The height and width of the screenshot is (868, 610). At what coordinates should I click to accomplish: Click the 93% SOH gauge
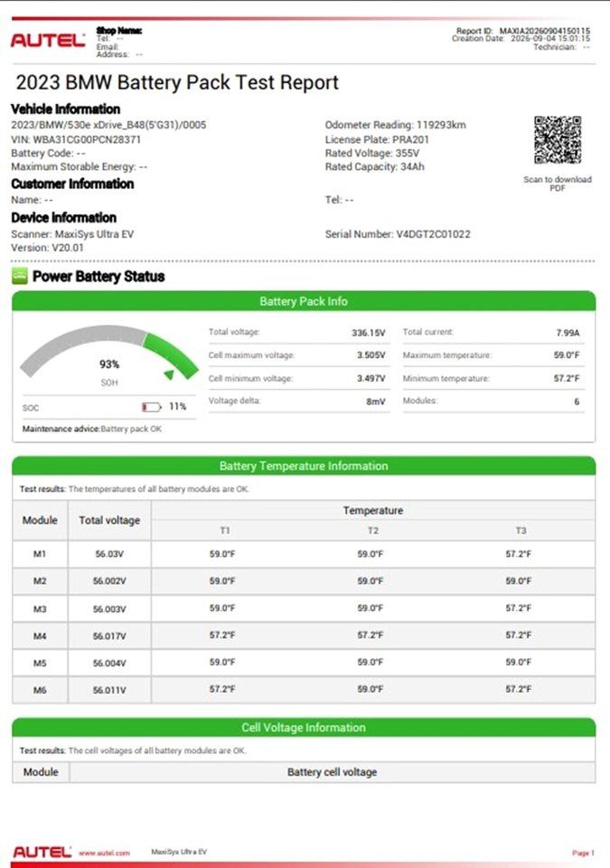tap(109, 354)
